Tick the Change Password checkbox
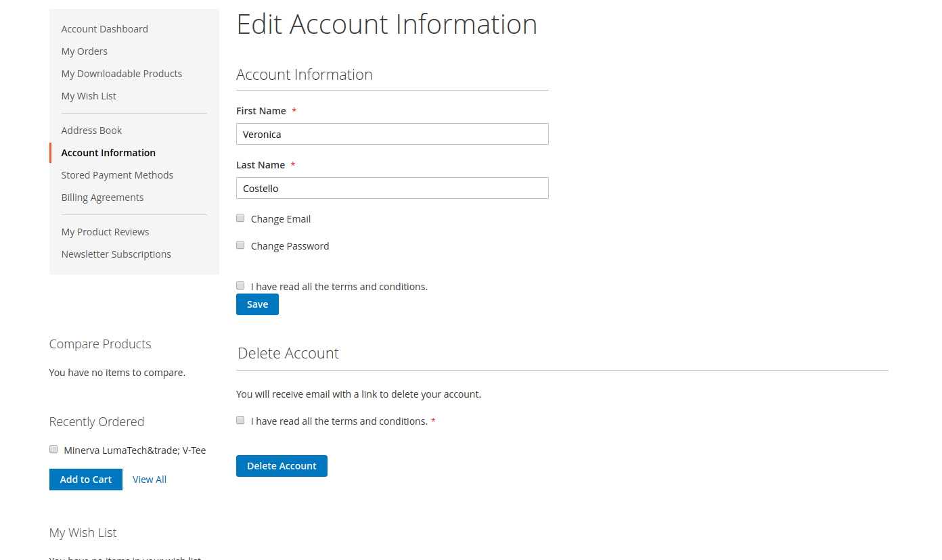The image size is (942, 560). pyautogui.click(x=240, y=246)
